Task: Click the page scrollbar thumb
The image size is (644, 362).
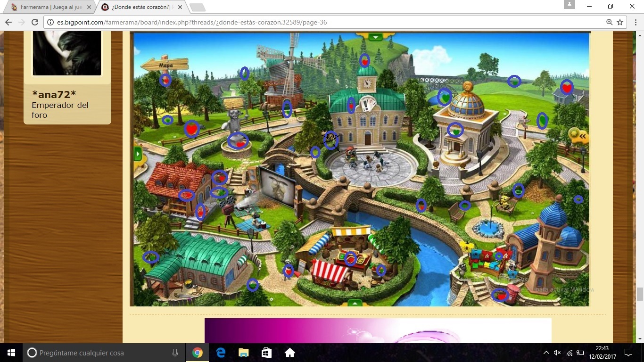Action: tap(640, 294)
